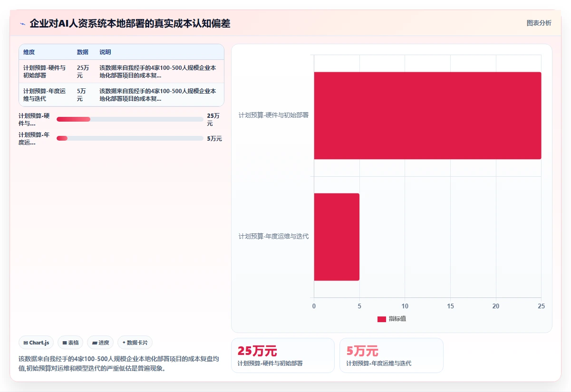Viewport: 571px width, 392px height.
Task: Click the description in the 硬件与初始部署 row
Action: click(158, 72)
